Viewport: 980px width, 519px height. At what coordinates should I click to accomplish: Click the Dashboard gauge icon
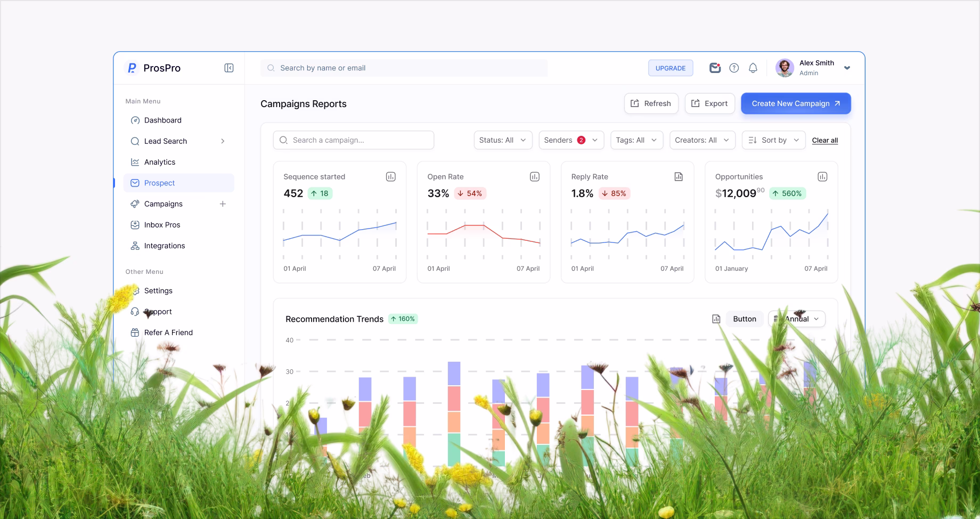(135, 120)
